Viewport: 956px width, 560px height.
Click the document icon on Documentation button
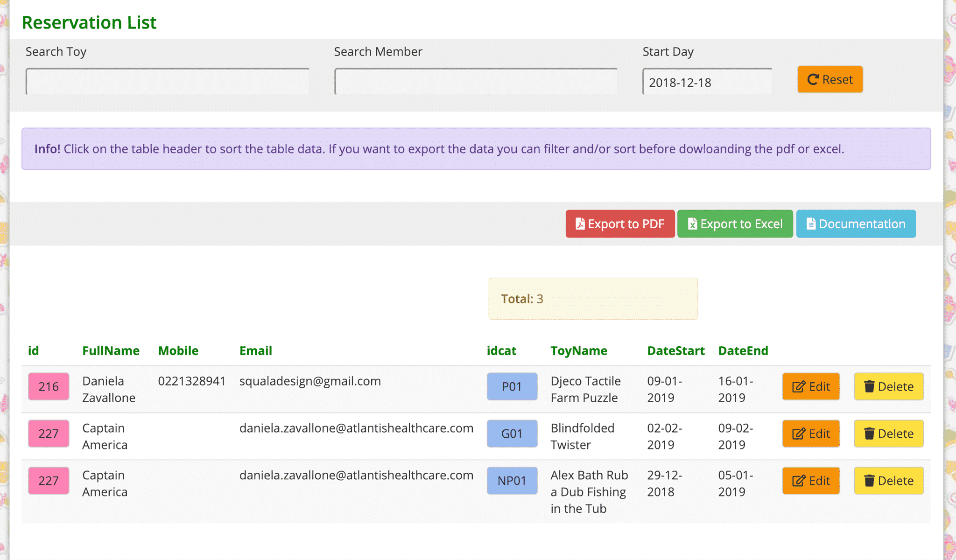tap(810, 224)
